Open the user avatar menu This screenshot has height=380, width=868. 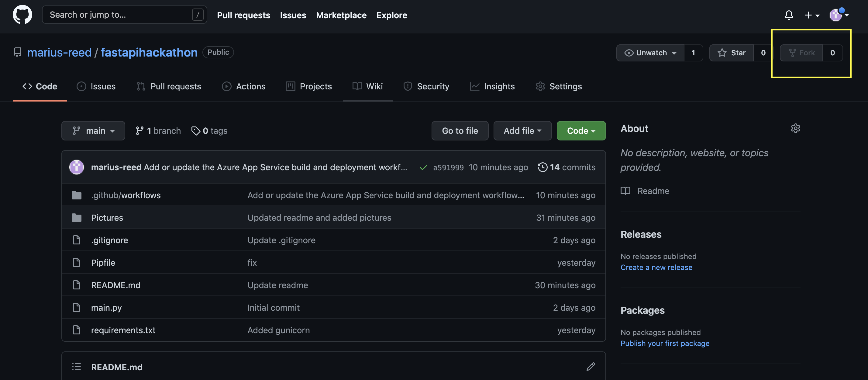pos(839,15)
